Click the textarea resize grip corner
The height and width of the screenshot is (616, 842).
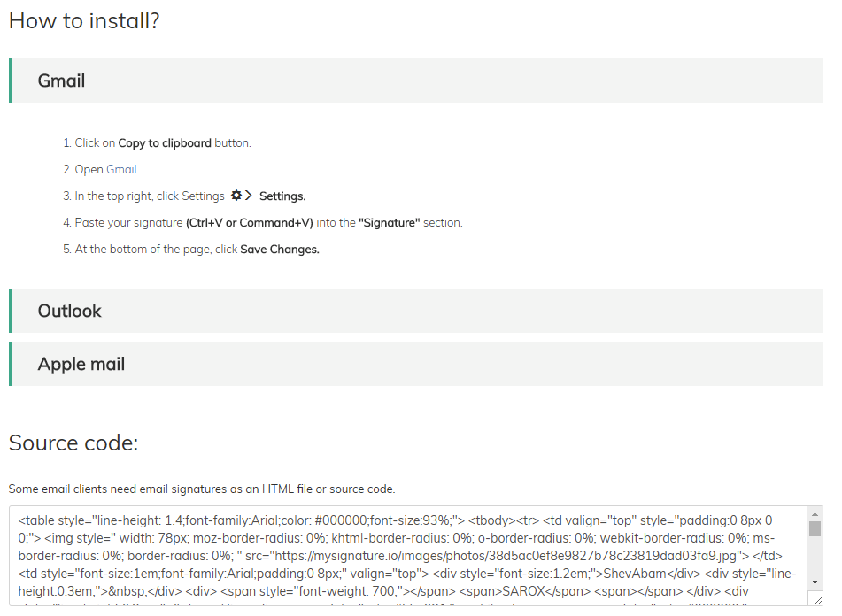tap(817, 600)
